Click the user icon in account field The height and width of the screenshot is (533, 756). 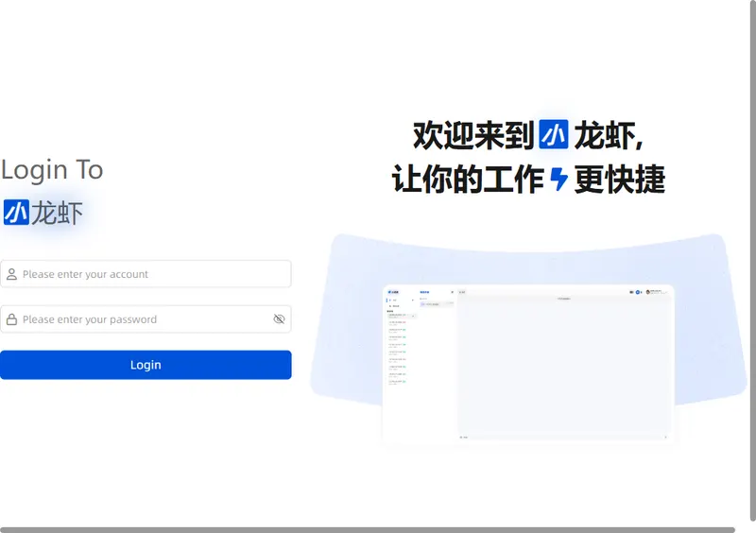pos(11,274)
